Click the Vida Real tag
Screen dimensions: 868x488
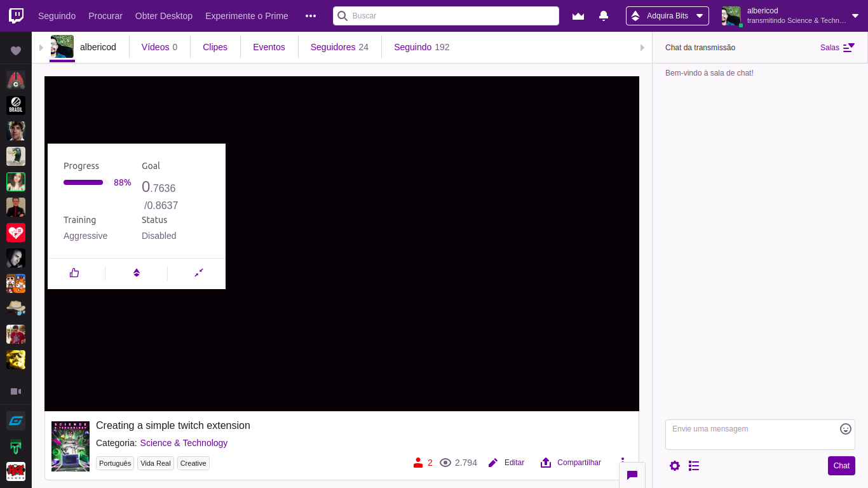click(x=156, y=463)
